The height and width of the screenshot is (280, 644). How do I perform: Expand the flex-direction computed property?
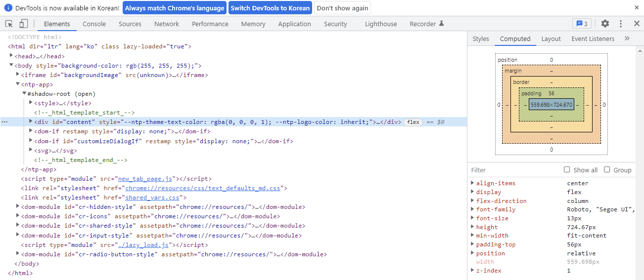click(472, 200)
